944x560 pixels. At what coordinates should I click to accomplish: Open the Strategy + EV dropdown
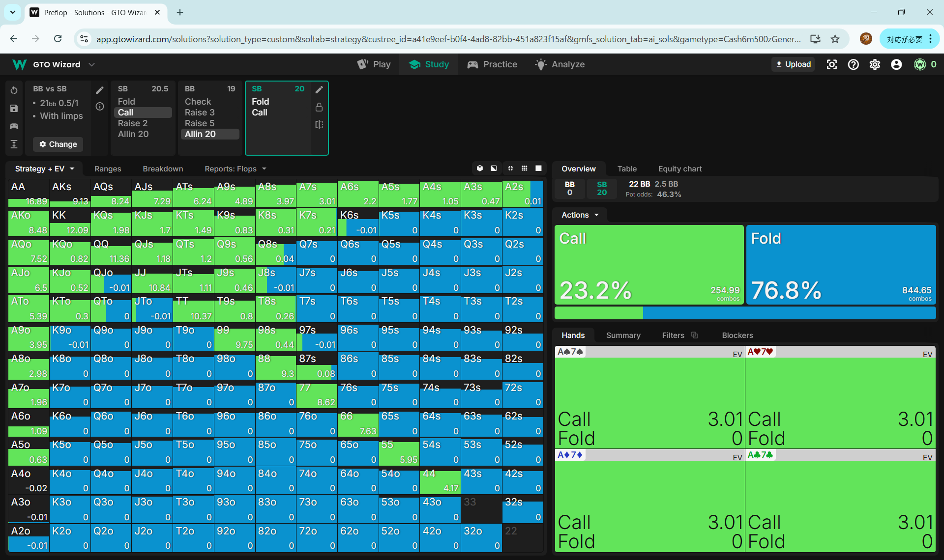pyautogui.click(x=44, y=168)
